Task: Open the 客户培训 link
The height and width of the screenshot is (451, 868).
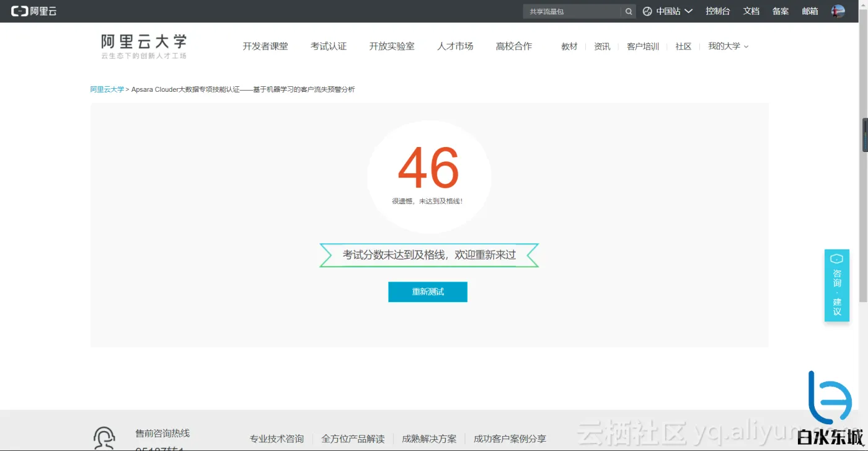Action: click(x=643, y=47)
